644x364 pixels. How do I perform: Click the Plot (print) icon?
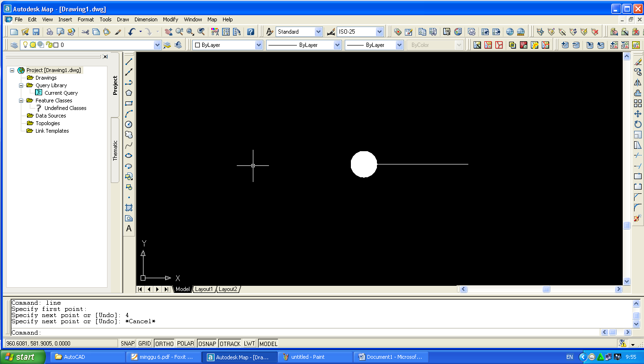[49, 32]
